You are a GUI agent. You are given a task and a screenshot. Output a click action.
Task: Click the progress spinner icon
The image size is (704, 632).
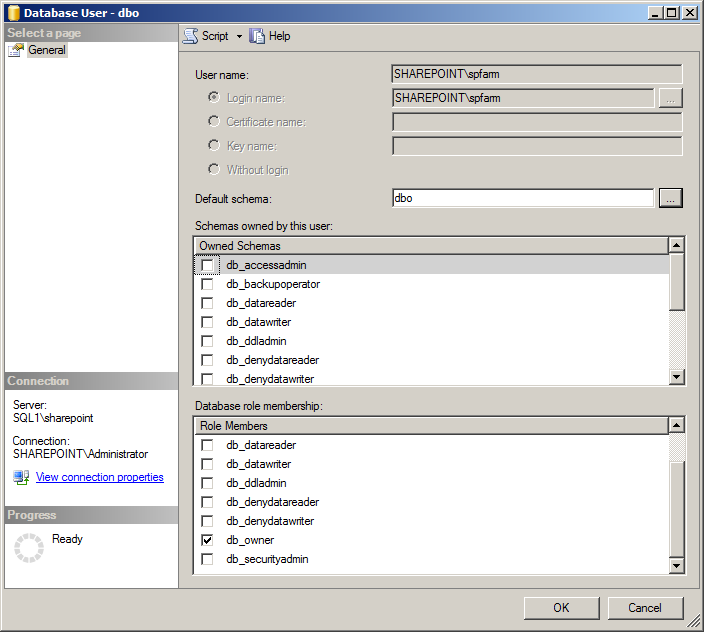point(29,548)
